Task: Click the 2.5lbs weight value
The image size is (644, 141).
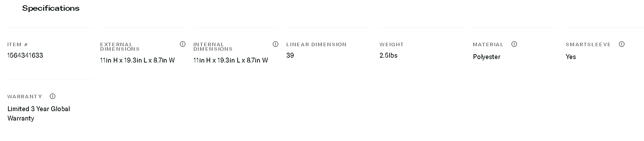Action: point(388,56)
